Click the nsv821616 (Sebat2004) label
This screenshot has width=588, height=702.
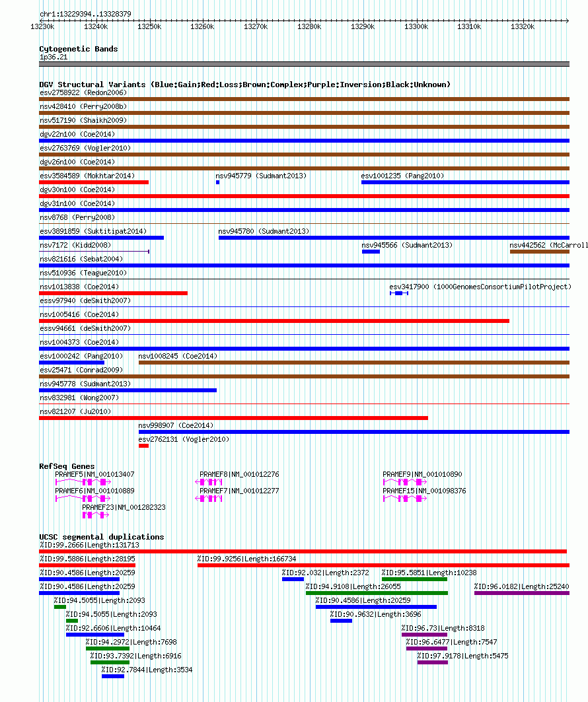(81, 260)
